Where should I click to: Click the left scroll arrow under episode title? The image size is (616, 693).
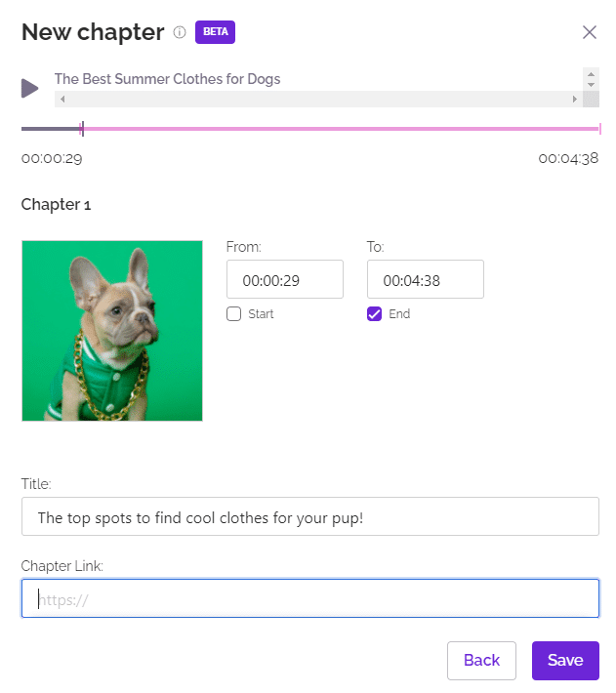click(x=62, y=100)
